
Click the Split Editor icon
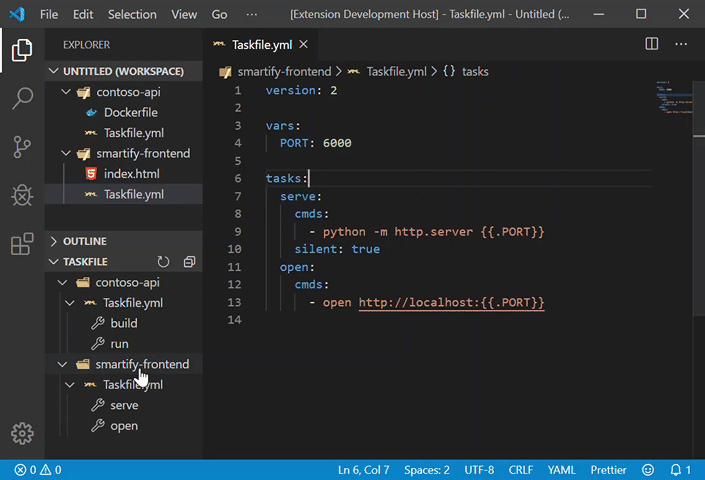coord(651,44)
